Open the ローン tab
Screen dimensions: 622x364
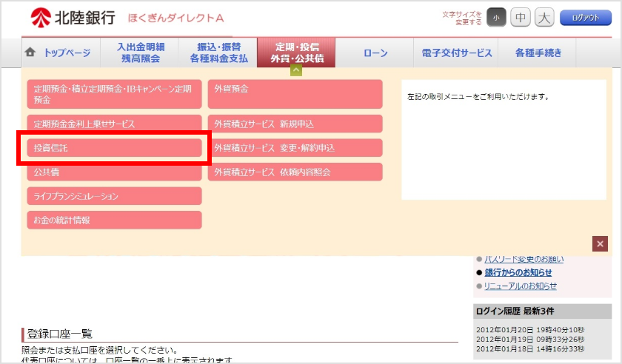(x=375, y=53)
